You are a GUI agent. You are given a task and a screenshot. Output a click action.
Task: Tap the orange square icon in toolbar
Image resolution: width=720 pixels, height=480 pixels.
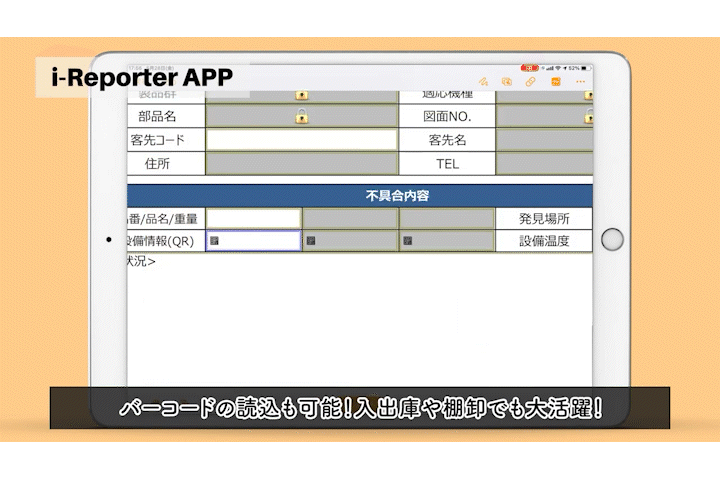[x=555, y=81]
